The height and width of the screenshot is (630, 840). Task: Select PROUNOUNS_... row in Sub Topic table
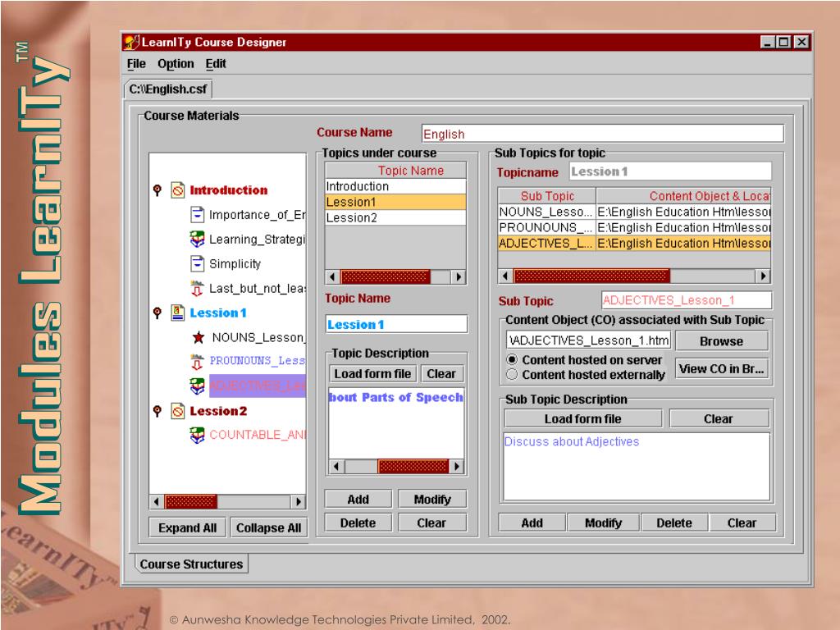634,228
